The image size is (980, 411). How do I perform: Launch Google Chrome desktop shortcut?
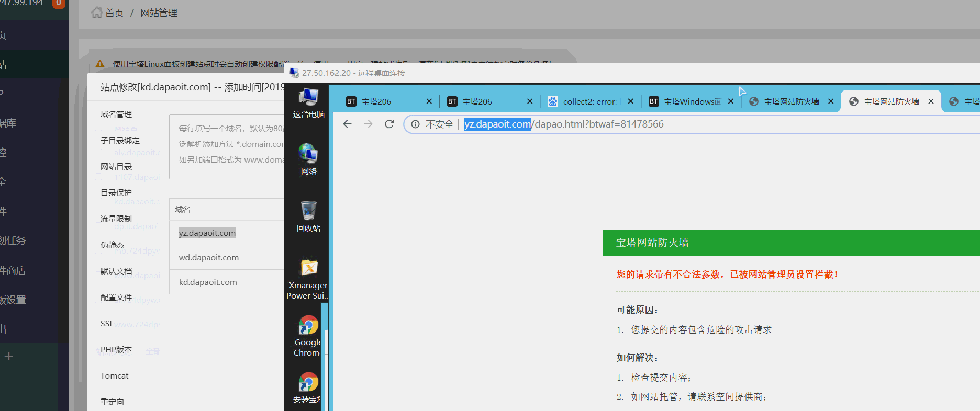(x=308, y=336)
